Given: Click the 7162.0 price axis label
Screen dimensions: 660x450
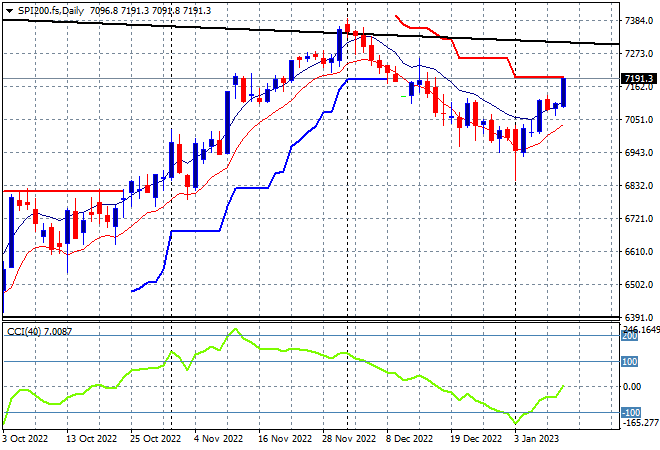Looking at the screenshot, I should coord(639,87).
